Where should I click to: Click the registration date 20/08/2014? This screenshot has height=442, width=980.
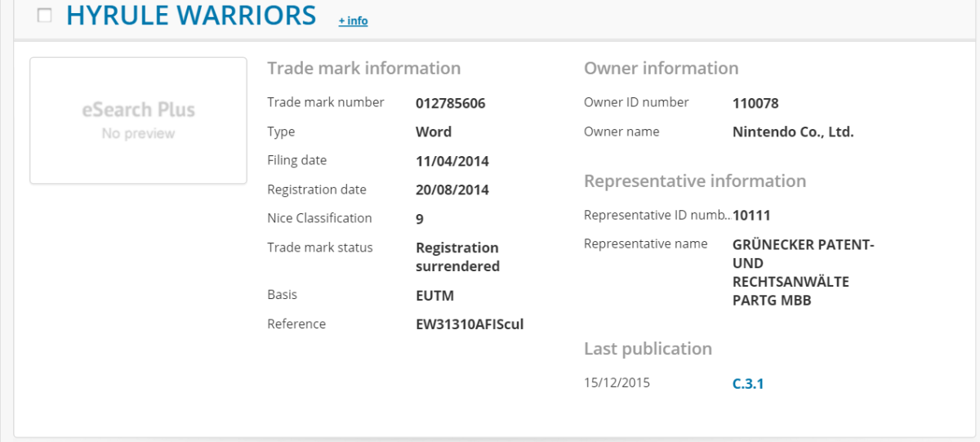coord(452,190)
